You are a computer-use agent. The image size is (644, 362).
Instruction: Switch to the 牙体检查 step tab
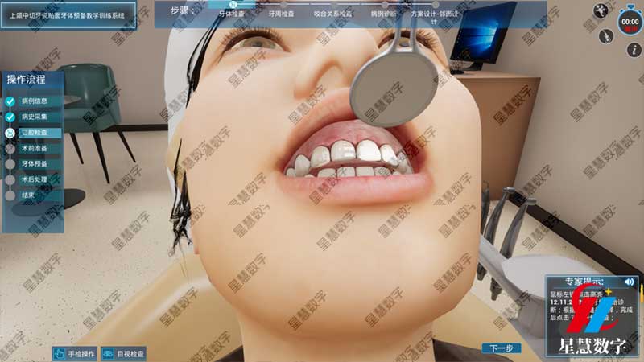click(x=231, y=14)
